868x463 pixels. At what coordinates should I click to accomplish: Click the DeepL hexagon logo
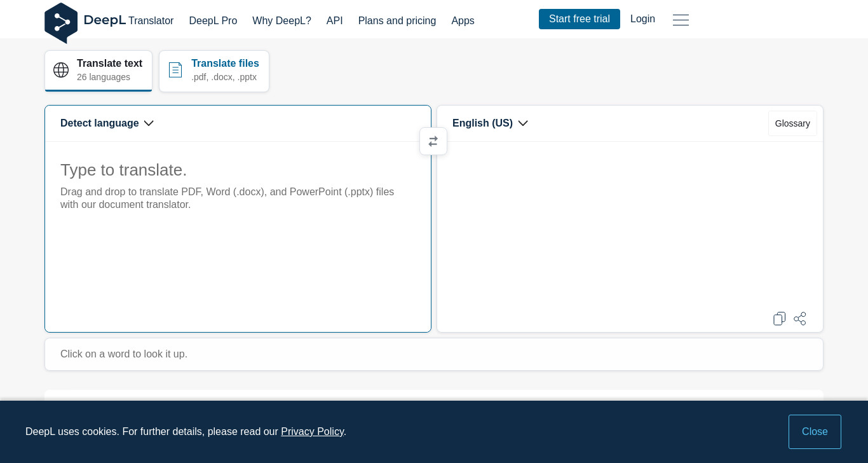(61, 23)
